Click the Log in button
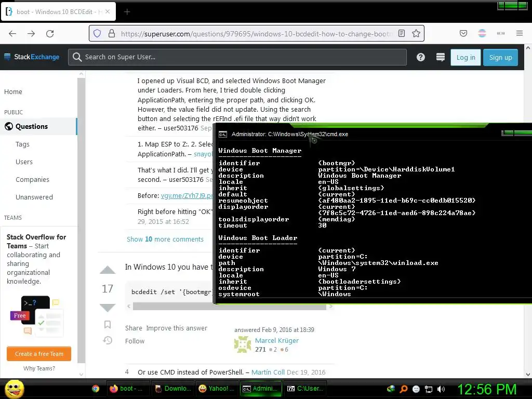The width and height of the screenshot is (532, 399). (465, 57)
